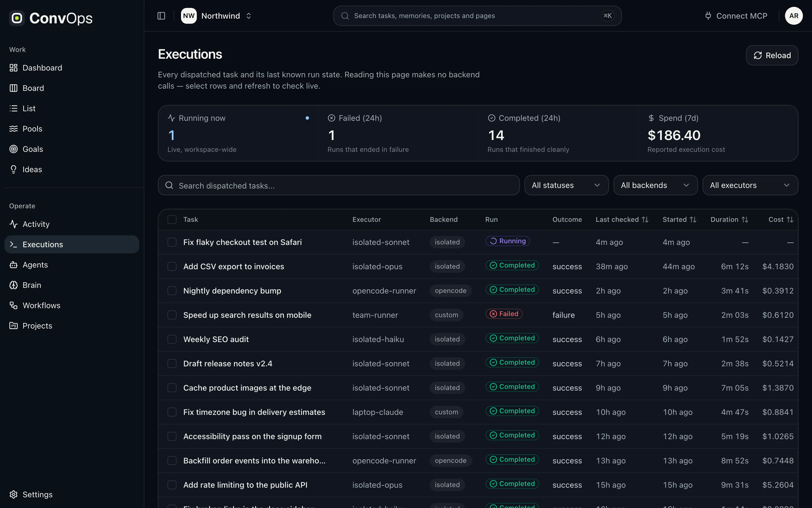812x508 pixels.
Task: Open the Running now stat card
Action: (238, 133)
